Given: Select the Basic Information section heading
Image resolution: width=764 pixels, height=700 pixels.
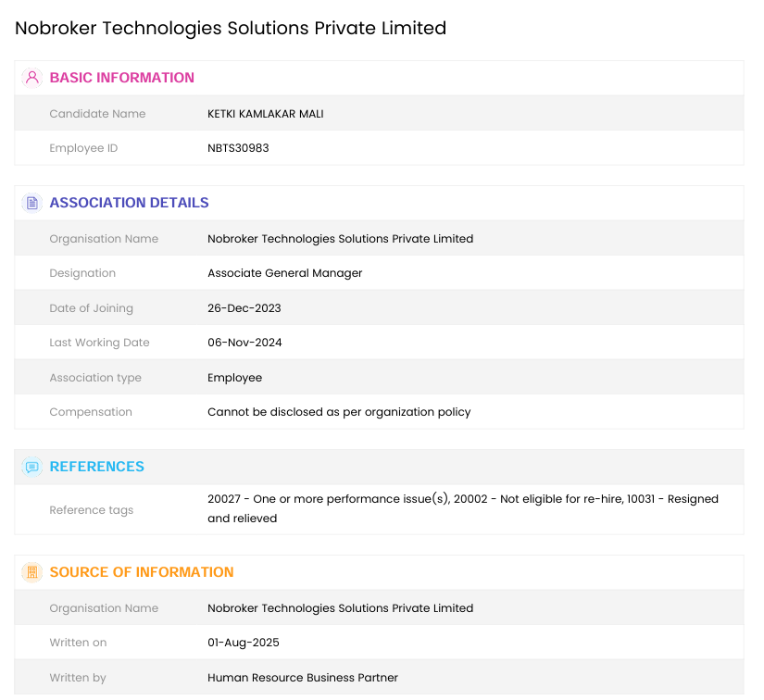Looking at the screenshot, I should tap(121, 78).
